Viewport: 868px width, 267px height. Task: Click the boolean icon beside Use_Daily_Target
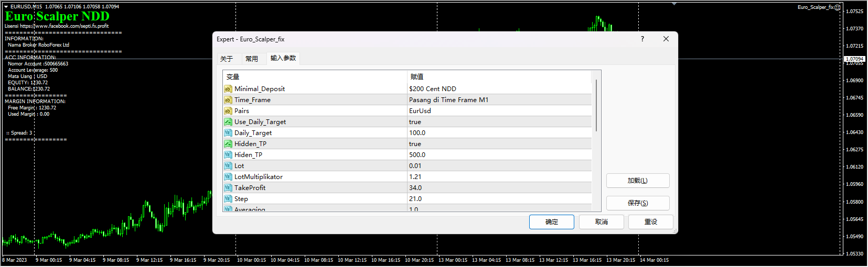[x=228, y=122]
